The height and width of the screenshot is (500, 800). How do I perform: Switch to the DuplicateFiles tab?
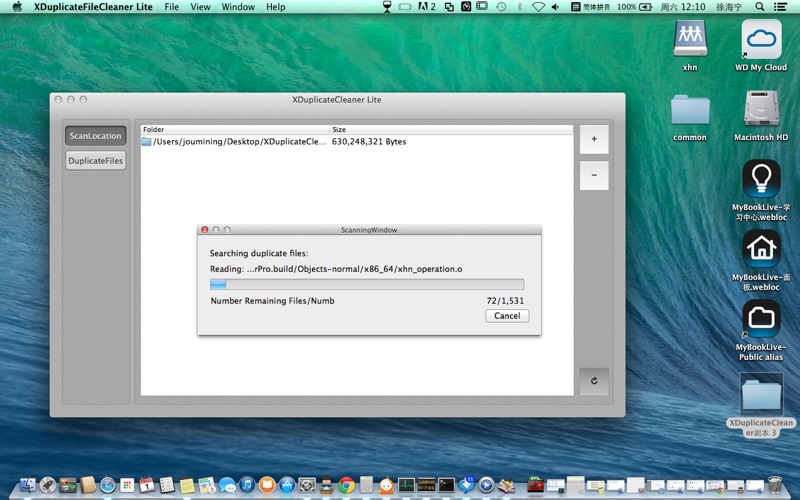95,161
